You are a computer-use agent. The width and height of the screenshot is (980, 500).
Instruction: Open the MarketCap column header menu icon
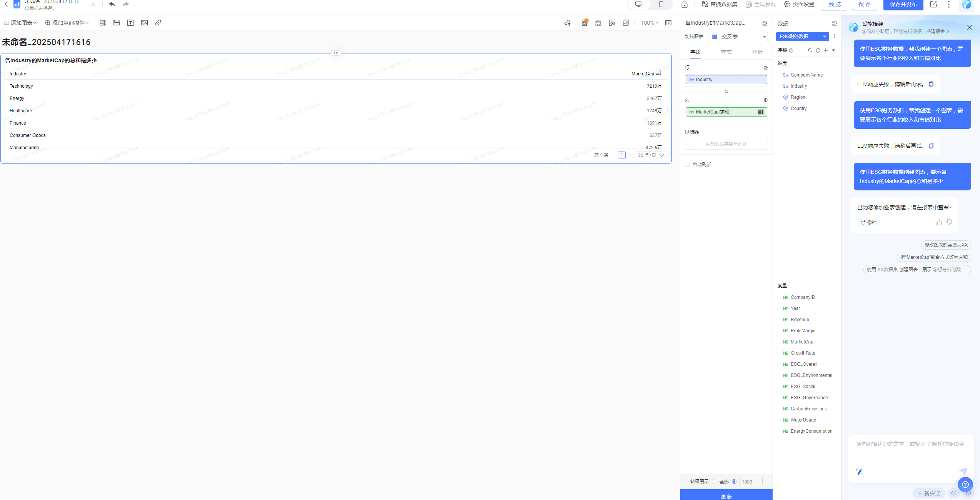tap(659, 73)
